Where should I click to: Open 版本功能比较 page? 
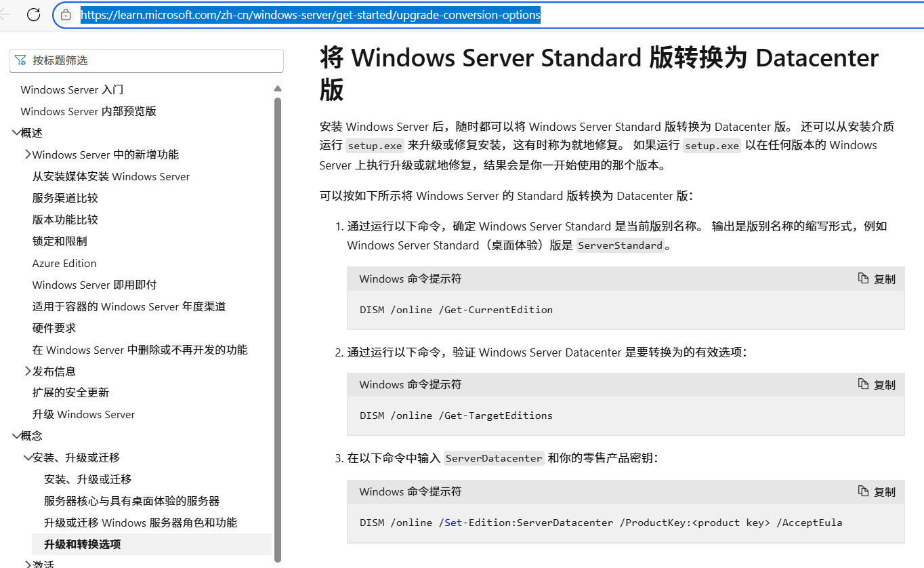pyautogui.click(x=65, y=220)
